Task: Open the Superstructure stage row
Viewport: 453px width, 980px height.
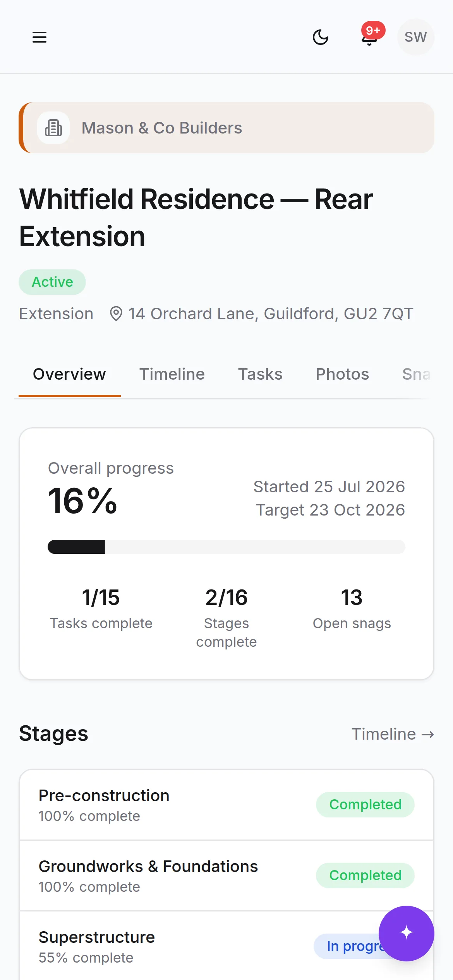Action: (x=226, y=946)
